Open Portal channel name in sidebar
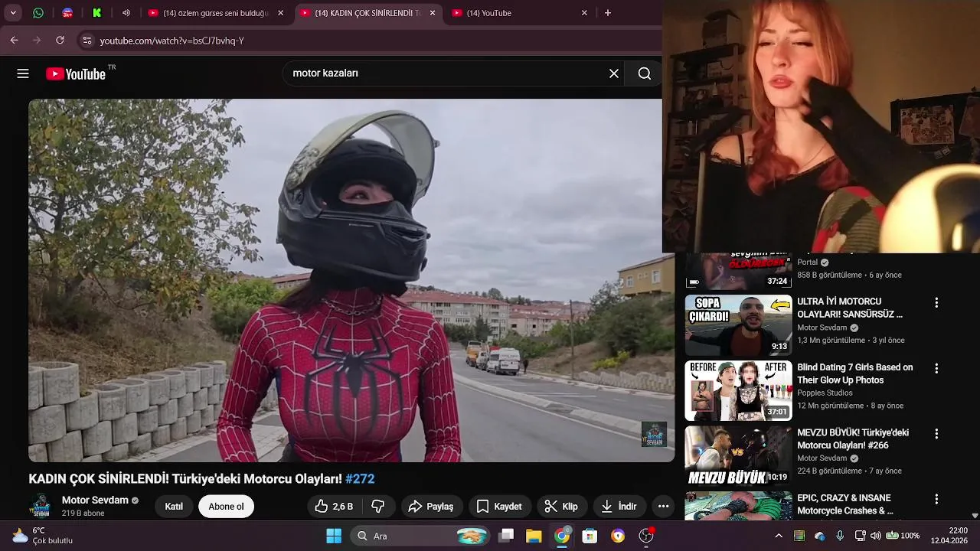Viewport: 980px width, 551px height. click(808, 262)
